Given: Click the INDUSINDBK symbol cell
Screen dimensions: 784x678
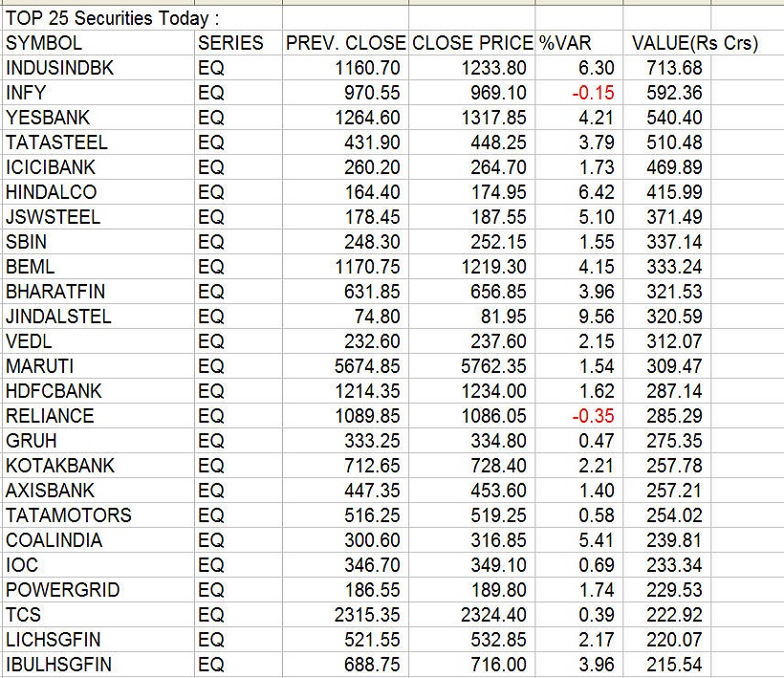Looking at the screenshot, I should [x=58, y=68].
